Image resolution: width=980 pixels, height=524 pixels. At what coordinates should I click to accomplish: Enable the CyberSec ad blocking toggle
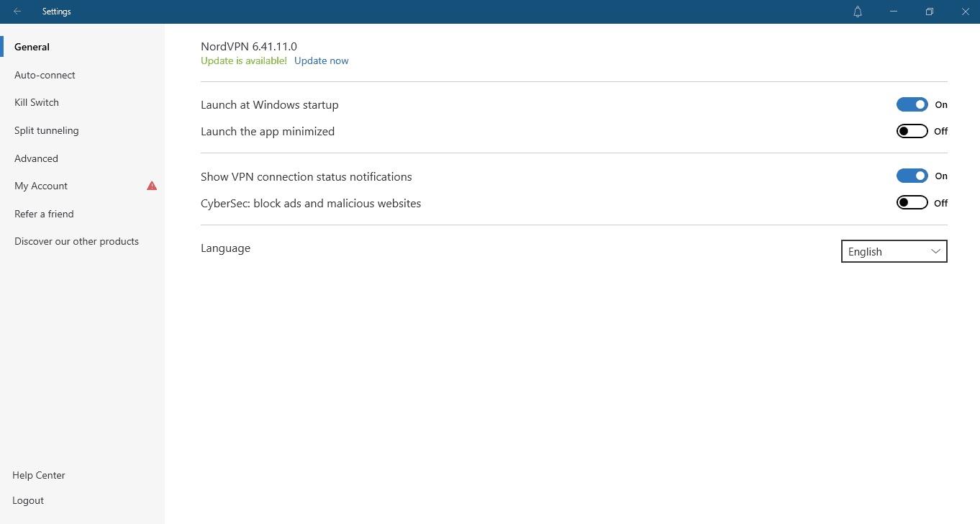click(x=912, y=203)
